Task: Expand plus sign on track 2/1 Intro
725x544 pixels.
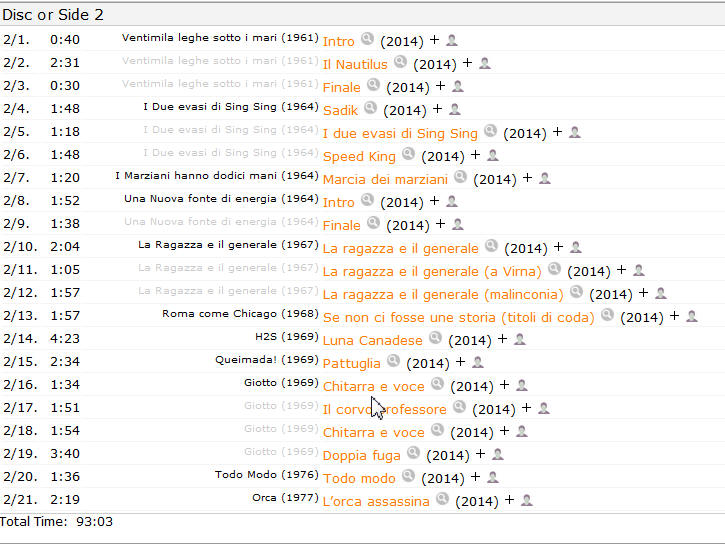Action: 434,40
